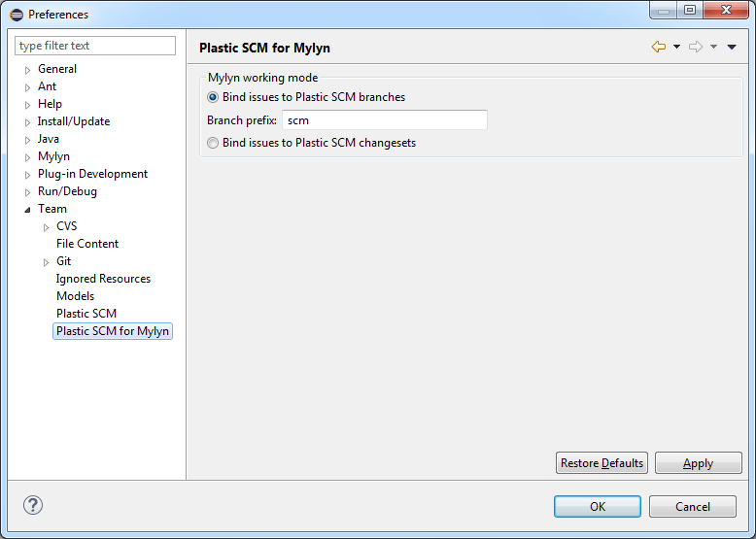Expand the Git node under Team
This screenshot has width=756, height=539.
(46, 262)
